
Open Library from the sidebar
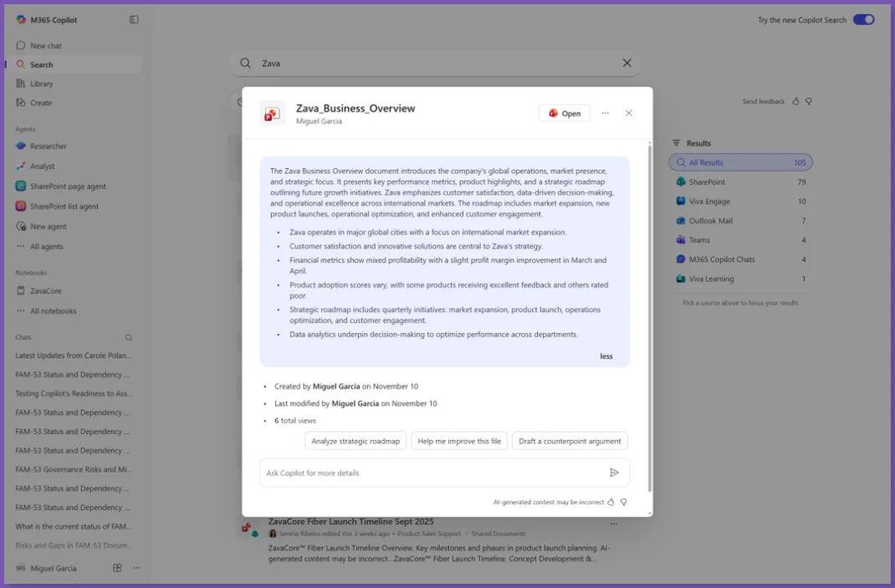click(x=41, y=84)
